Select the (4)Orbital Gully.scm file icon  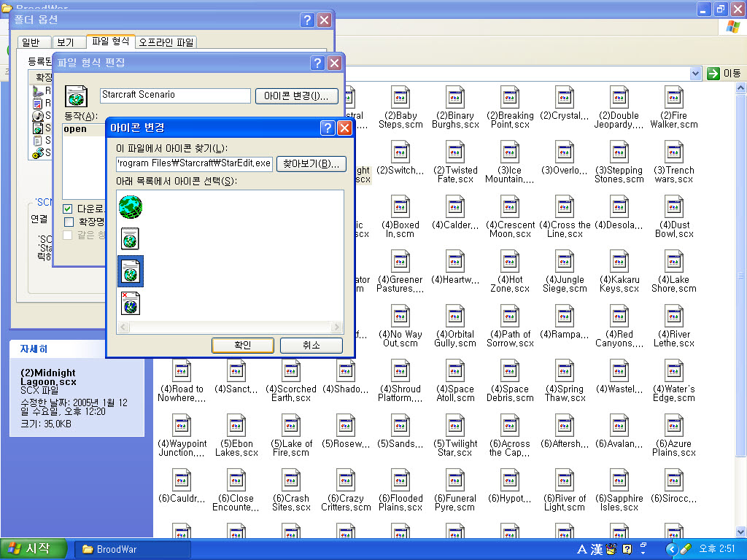pos(455,316)
